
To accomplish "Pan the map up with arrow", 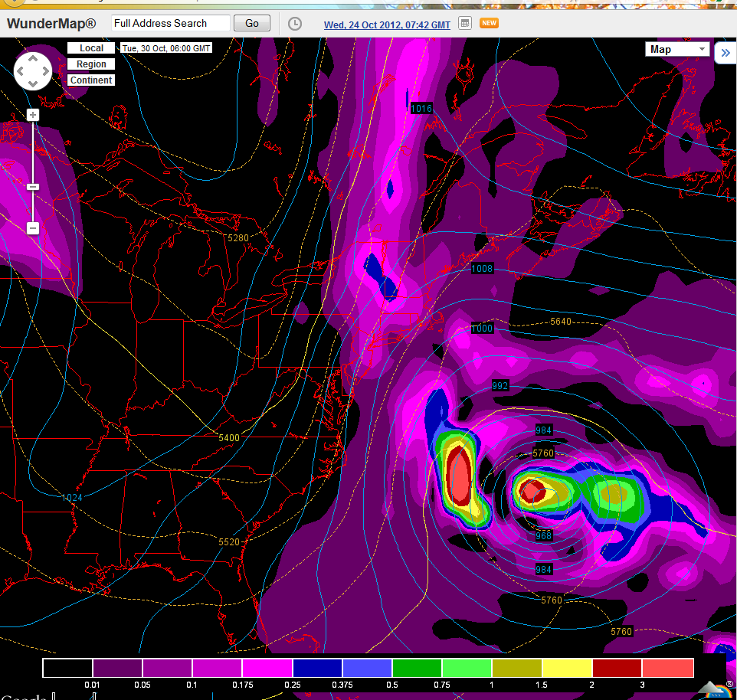I will [33, 59].
